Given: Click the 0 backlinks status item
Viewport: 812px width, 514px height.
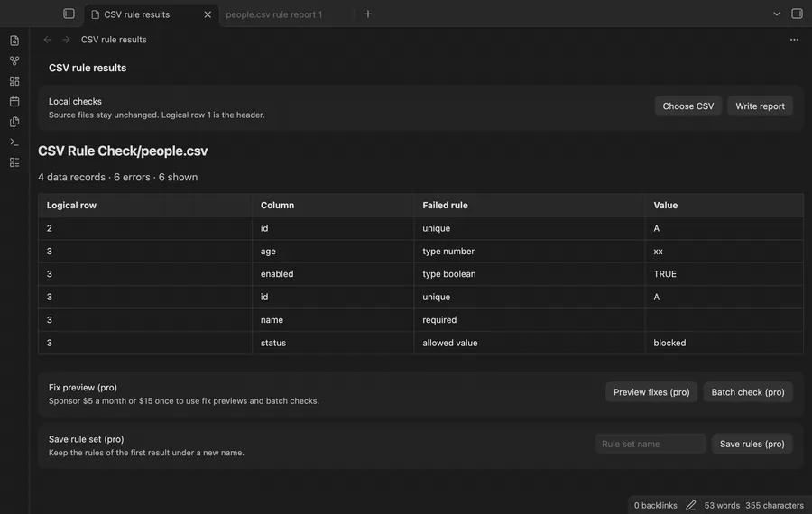Looking at the screenshot, I should [656, 505].
